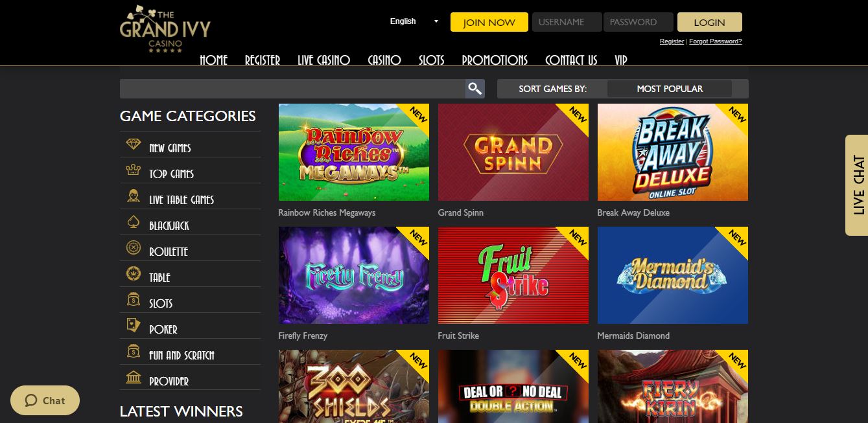The width and height of the screenshot is (868, 423).
Task: Expand the Most Popular sort dropdown
Action: (670, 89)
